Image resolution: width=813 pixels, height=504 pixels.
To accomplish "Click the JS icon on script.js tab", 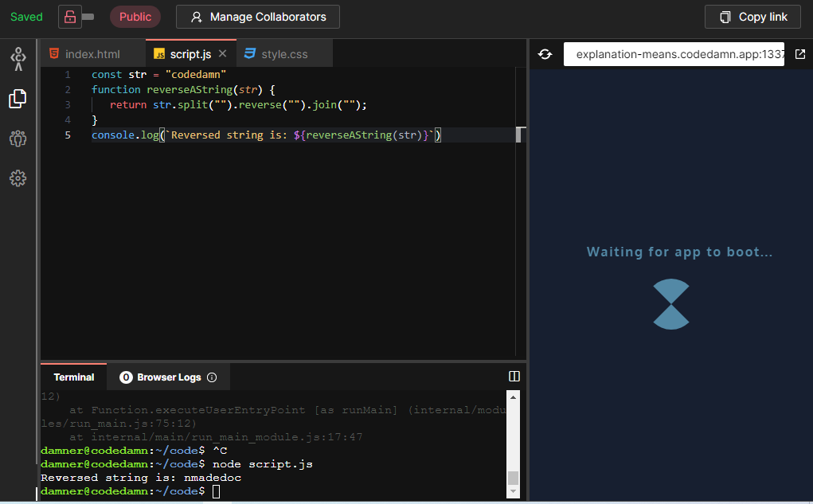I will click(159, 54).
